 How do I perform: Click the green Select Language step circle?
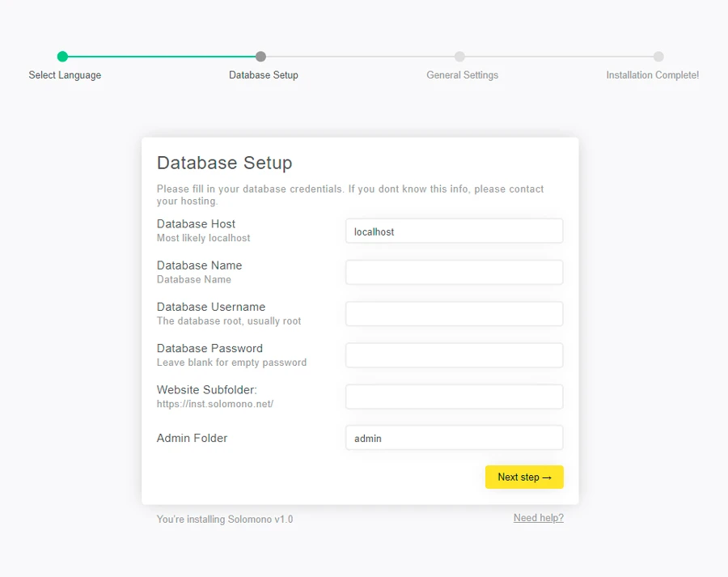pos(62,57)
